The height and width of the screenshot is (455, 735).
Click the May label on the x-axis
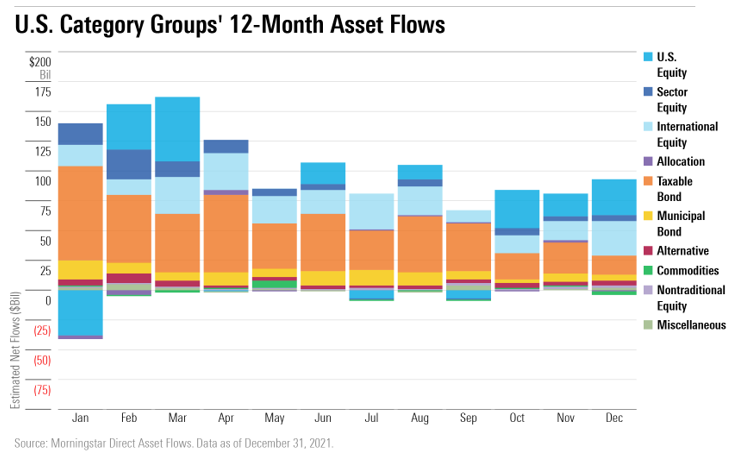(274, 417)
